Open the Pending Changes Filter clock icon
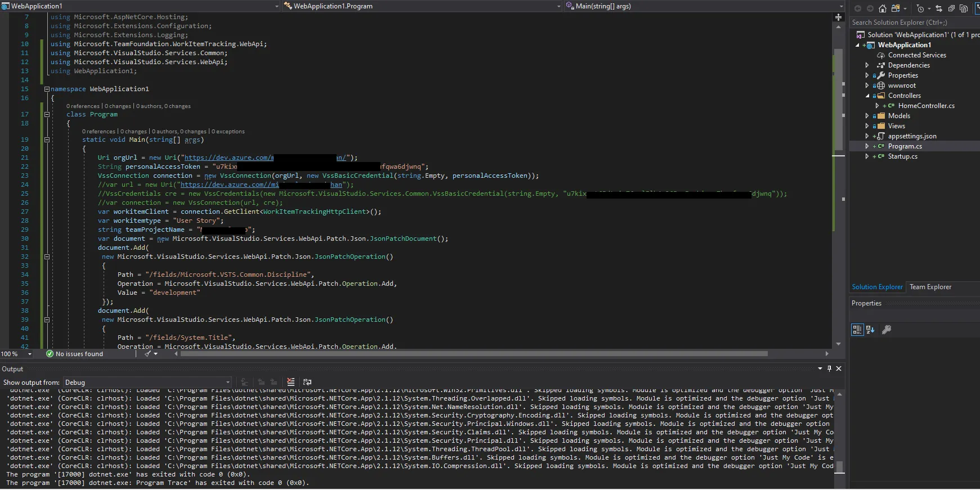This screenshot has height=490, width=980. click(920, 8)
